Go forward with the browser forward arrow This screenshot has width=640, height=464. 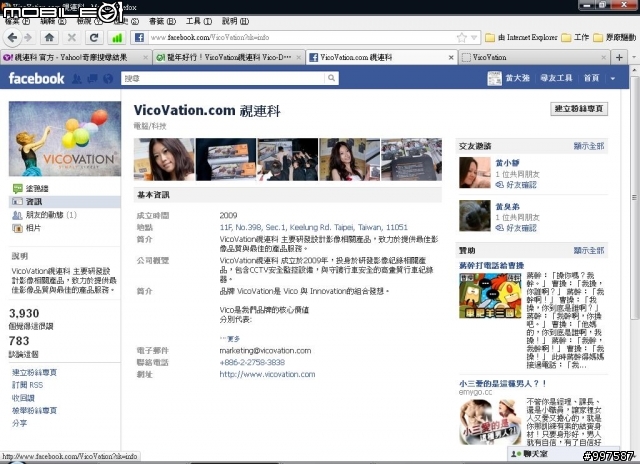pos(28,38)
